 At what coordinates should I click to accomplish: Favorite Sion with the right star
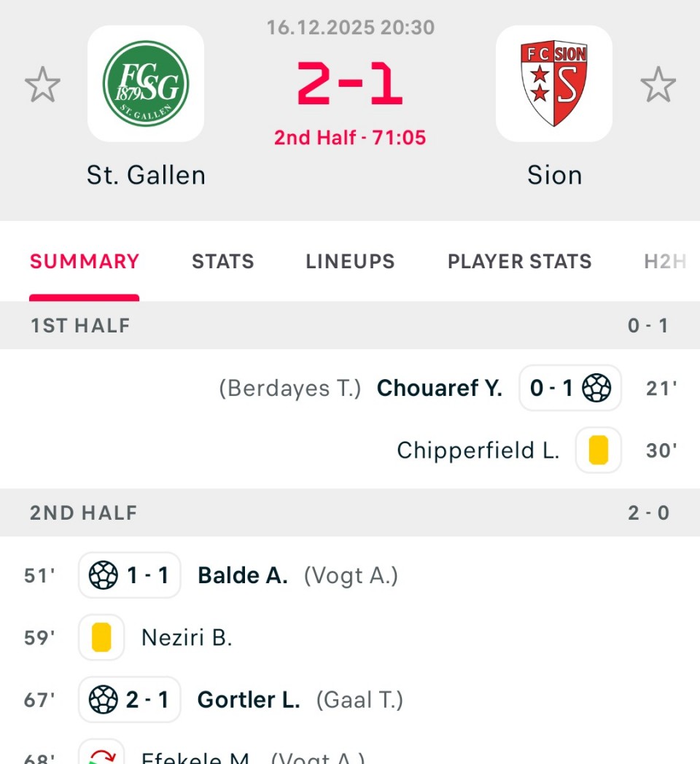658,85
